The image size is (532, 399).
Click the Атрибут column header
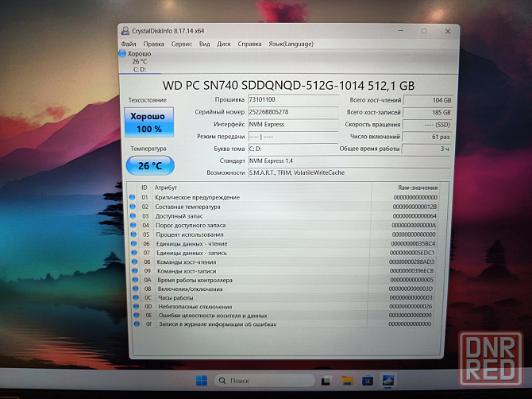166,188
